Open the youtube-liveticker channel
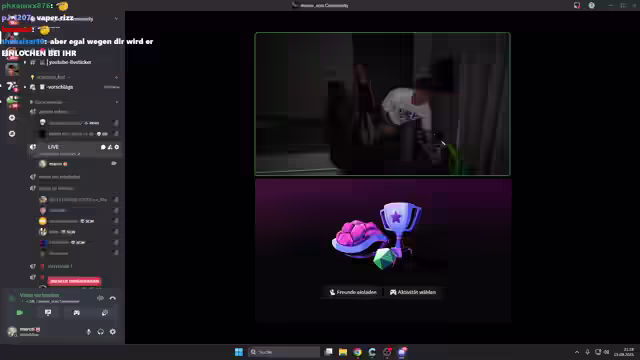This screenshot has height=360, width=640. 69,62
